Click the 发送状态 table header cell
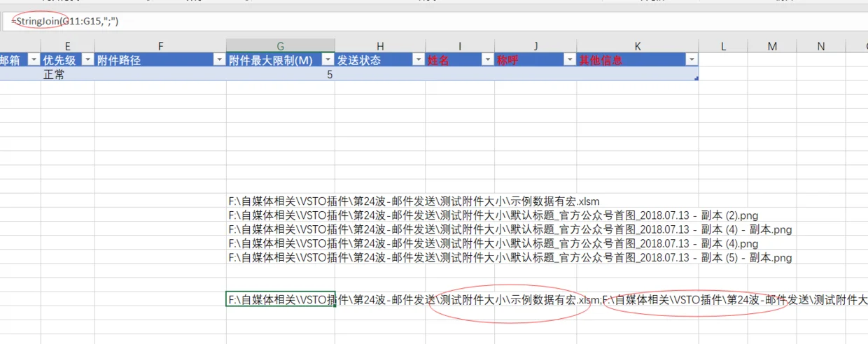Viewport: 868px width, 344px height. pyautogui.click(x=380, y=60)
